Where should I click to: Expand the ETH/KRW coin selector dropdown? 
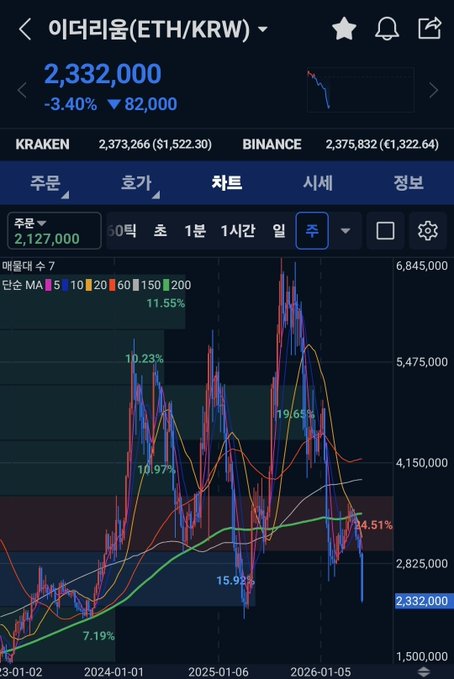coord(263,29)
